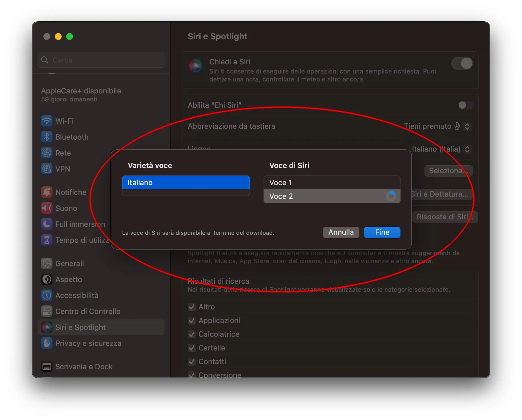Select Italiano under Varietà voce
522x420 pixels.
point(186,182)
